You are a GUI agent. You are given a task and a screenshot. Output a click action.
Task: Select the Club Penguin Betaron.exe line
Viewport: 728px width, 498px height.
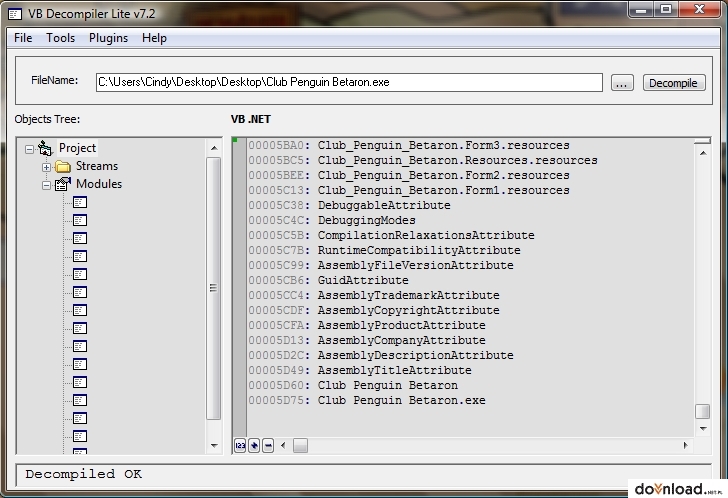[367, 400]
